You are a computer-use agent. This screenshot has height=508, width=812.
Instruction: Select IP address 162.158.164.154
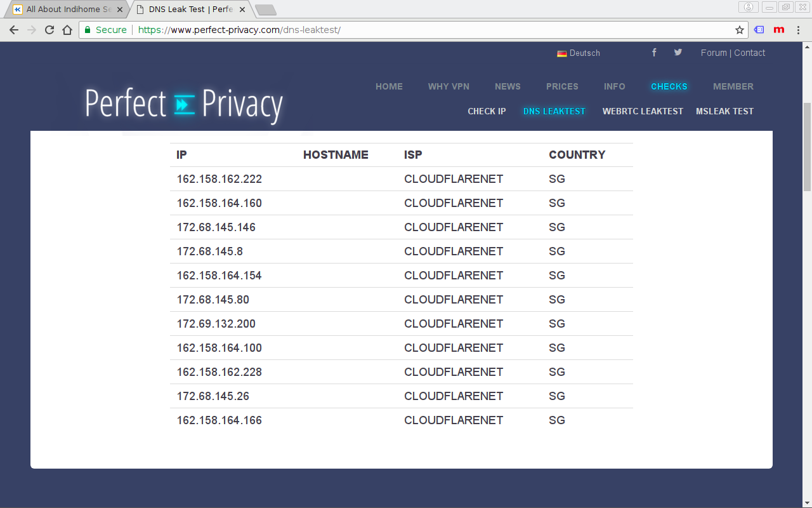click(x=219, y=276)
